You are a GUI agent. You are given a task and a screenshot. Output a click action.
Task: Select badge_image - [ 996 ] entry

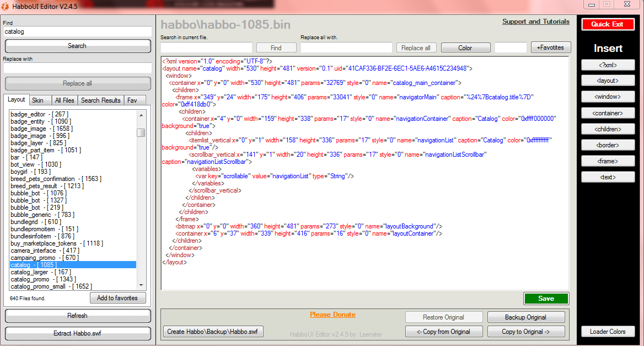click(40, 136)
